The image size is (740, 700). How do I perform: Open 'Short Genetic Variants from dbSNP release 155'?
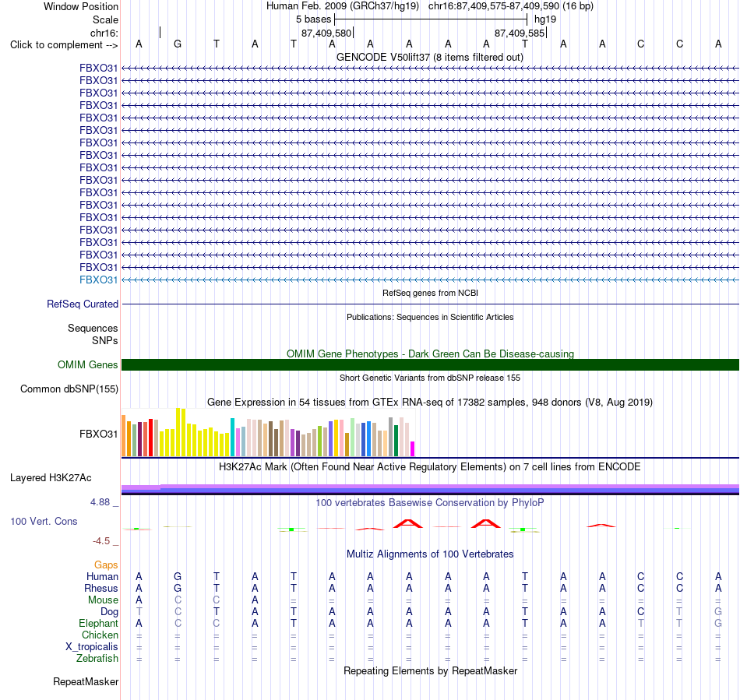coord(430,378)
